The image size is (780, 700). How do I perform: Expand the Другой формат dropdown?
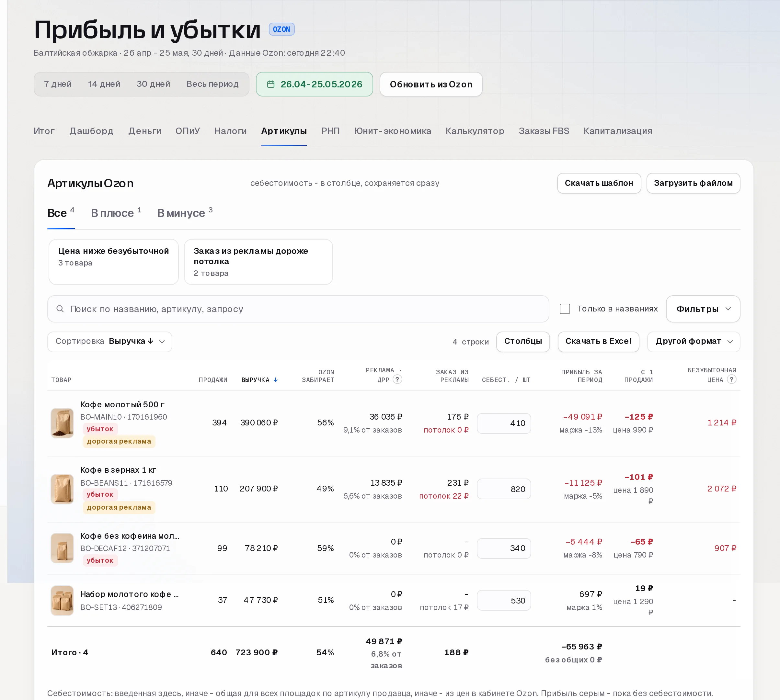click(x=694, y=342)
